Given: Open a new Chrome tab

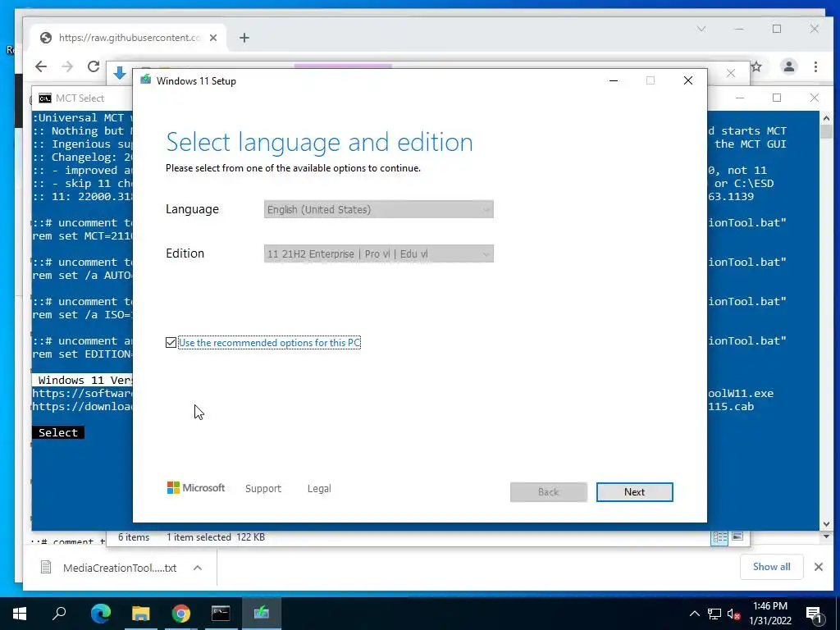Looking at the screenshot, I should [x=244, y=38].
